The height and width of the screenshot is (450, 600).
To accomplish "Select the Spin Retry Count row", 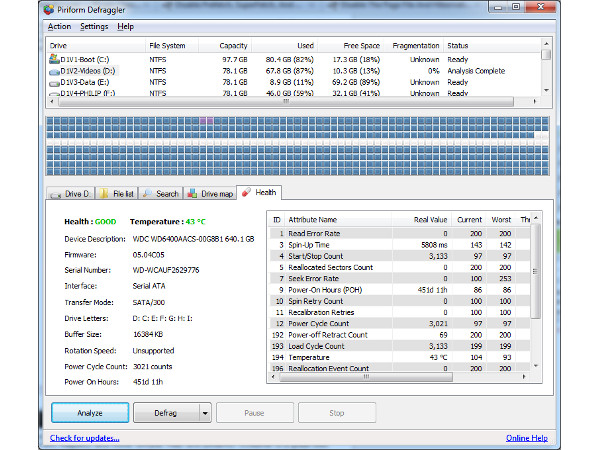I will coord(400,301).
